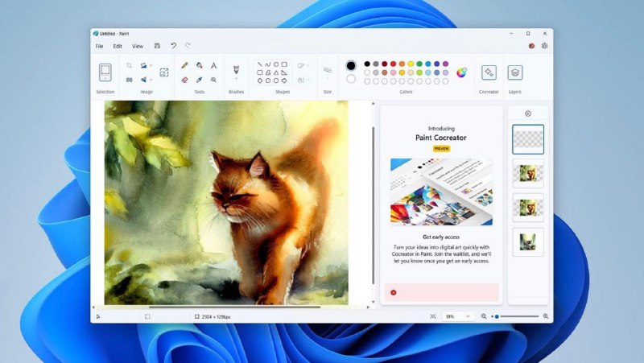Select the second layer thumbnail with cat

point(528,173)
